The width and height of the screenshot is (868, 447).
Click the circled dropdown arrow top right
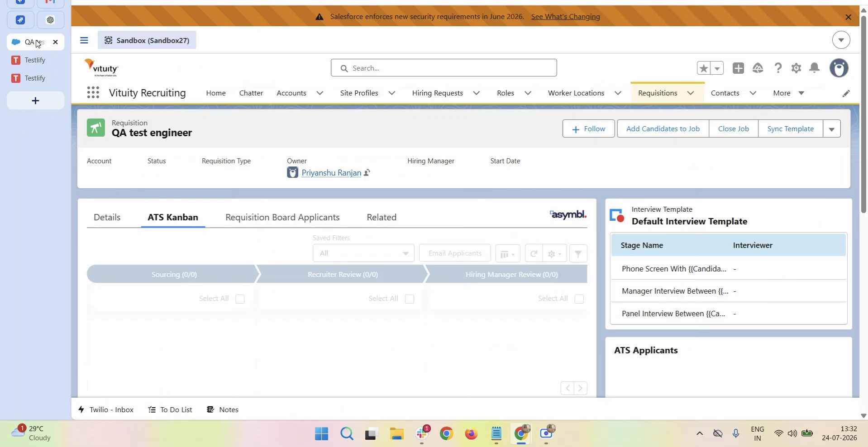[841, 40]
